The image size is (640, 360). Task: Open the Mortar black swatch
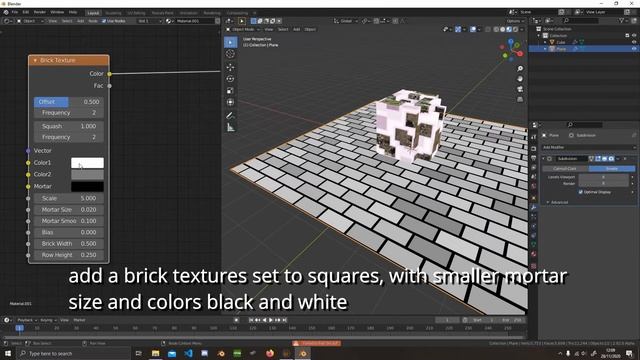[x=87, y=187]
